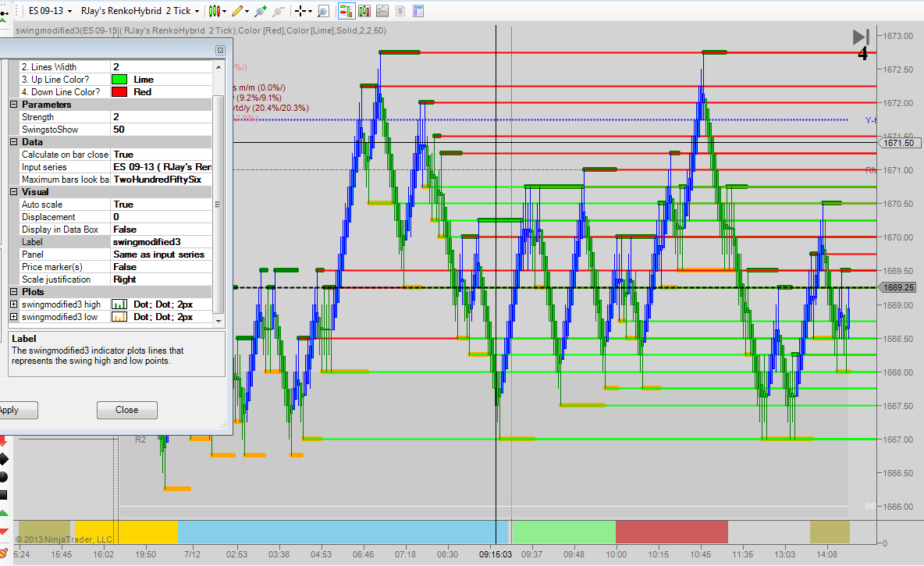
Task: Select the red down-triangle drawing tool
Action: pos(4,532)
